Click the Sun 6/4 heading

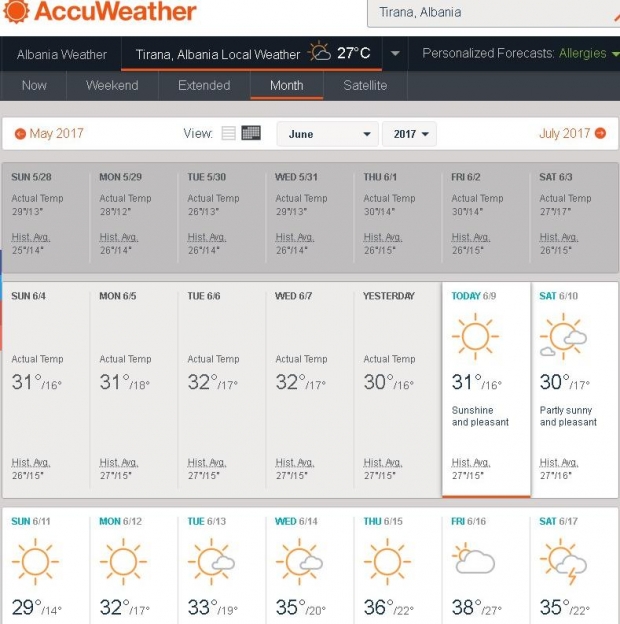28,296
